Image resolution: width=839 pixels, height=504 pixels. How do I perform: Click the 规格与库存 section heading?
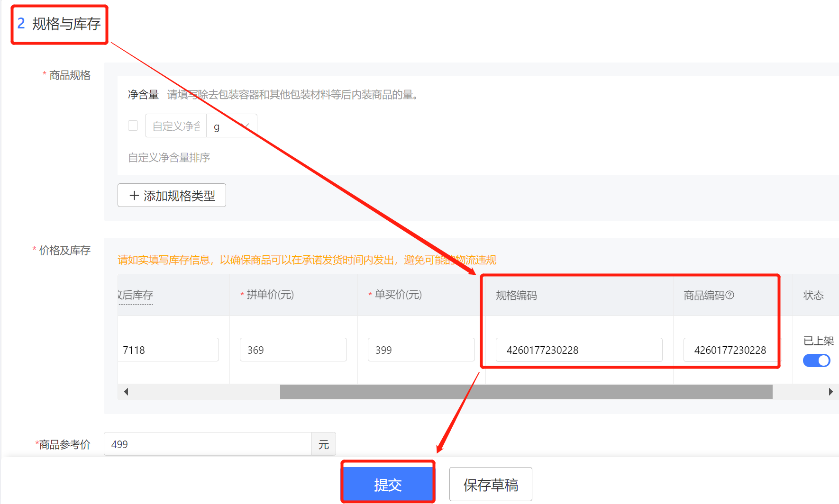pyautogui.click(x=66, y=24)
